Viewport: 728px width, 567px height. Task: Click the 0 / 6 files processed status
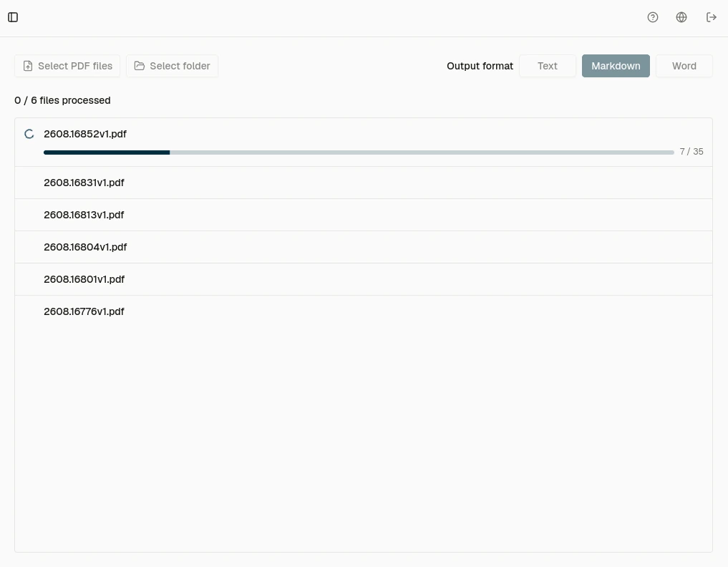click(62, 100)
